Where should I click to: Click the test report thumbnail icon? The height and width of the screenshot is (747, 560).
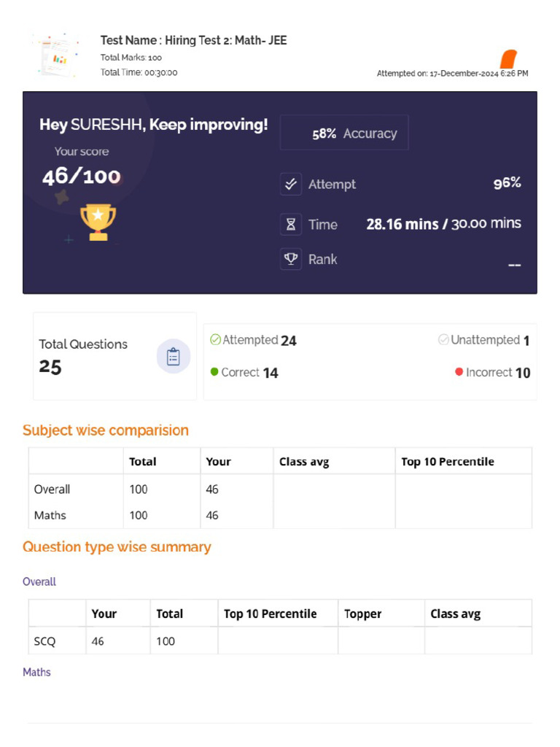coord(58,55)
